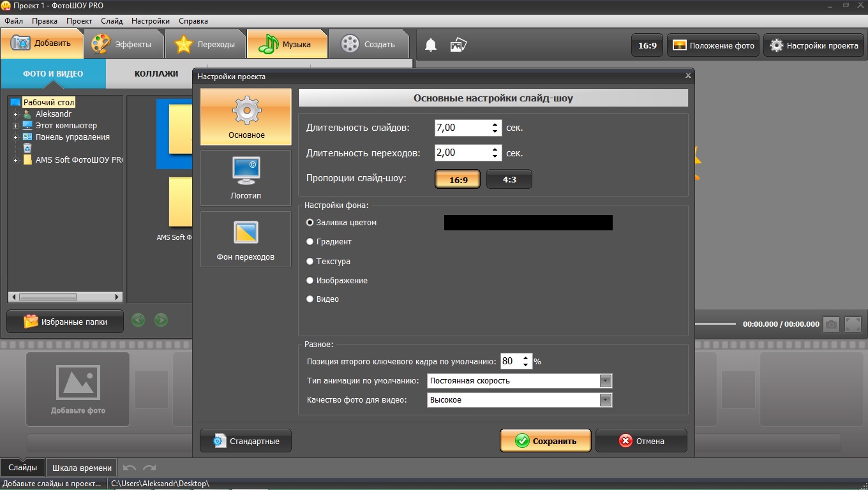The height and width of the screenshot is (490, 868).
Task: Open the transitions background section
Action: [246, 239]
